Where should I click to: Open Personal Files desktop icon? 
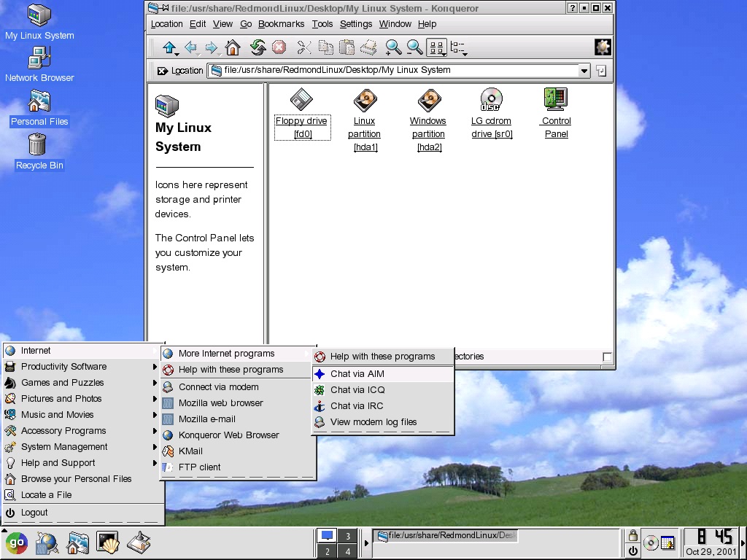click(39, 108)
